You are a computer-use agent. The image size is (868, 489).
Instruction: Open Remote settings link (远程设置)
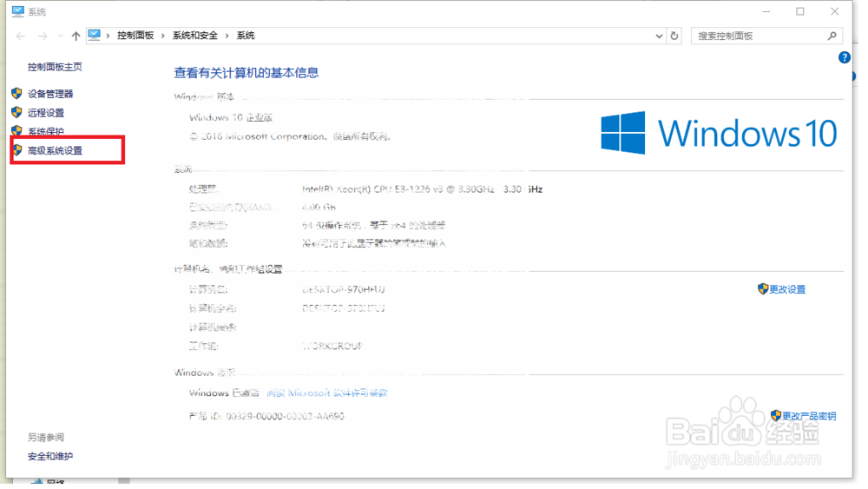point(47,114)
